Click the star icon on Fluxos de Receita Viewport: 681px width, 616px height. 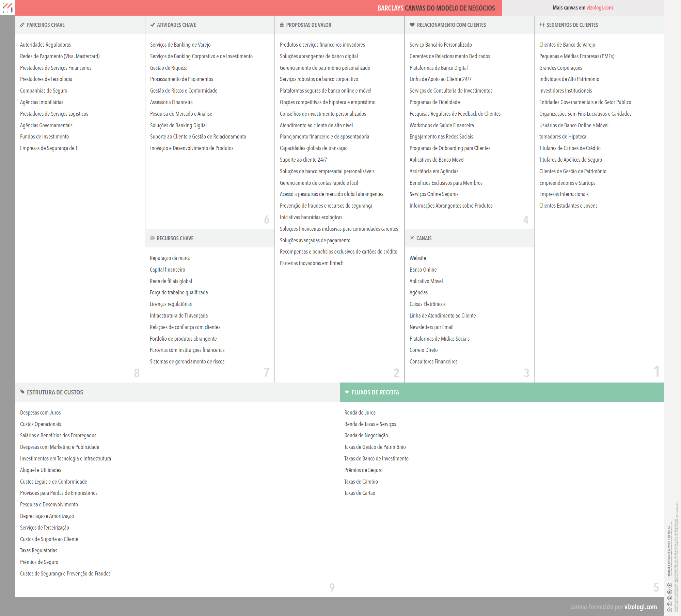click(x=347, y=392)
